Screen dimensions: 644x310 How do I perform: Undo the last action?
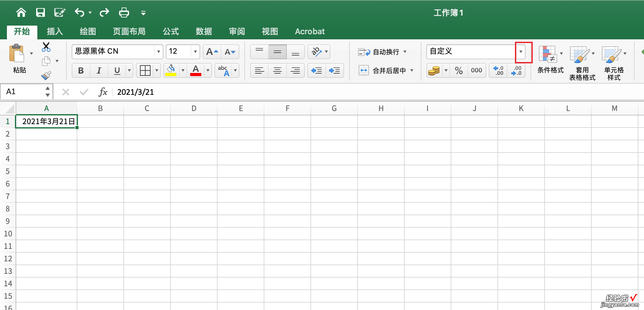pyautogui.click(x=79, y=12)
